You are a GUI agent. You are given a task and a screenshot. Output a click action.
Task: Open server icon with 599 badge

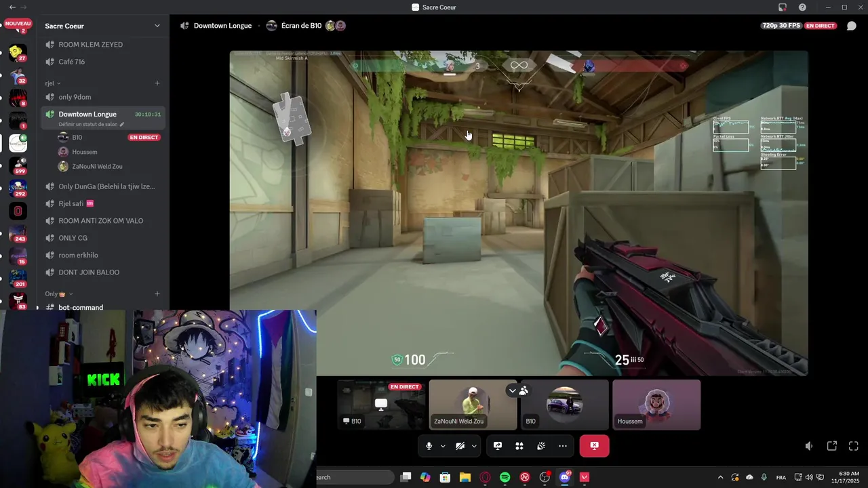coord(18,166)
